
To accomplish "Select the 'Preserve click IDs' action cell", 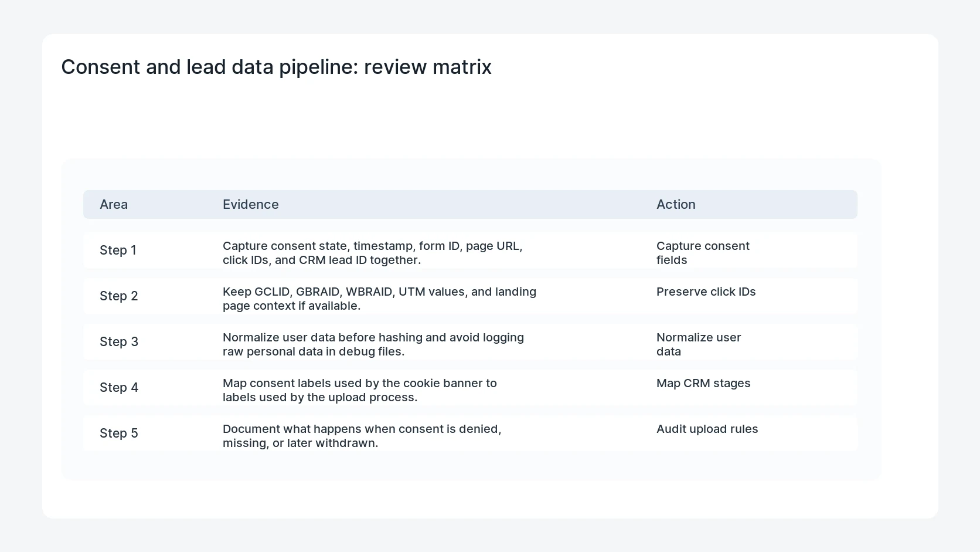I will [706, 292].
